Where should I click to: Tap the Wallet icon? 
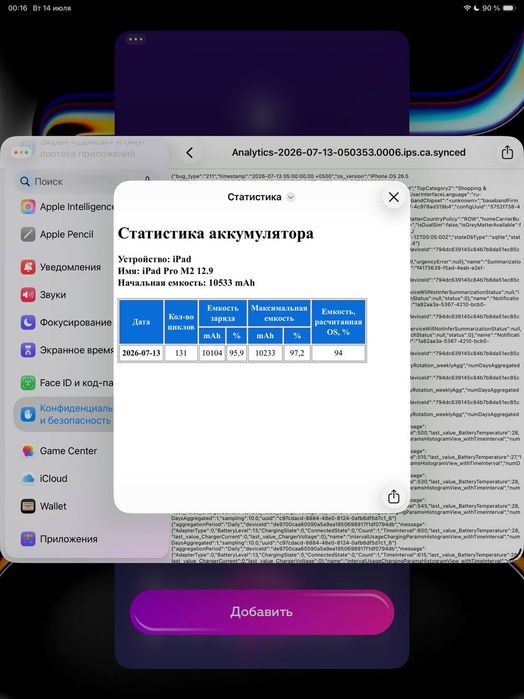[x=28, y=506]
